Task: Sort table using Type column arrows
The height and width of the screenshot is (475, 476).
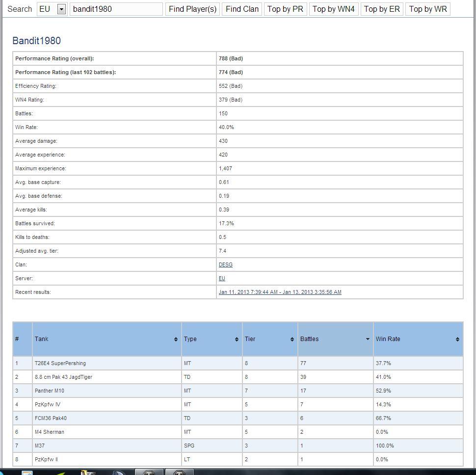Action: (x=237, y=340)
